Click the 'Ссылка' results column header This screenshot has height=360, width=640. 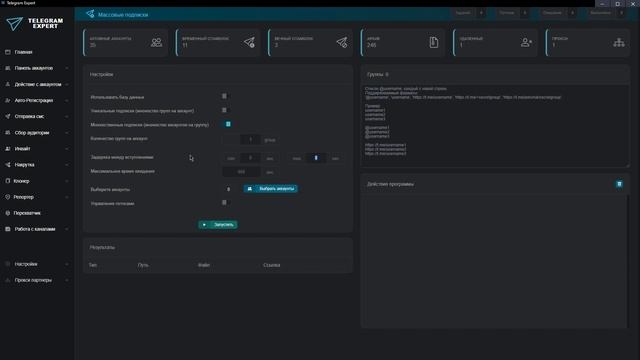coord(272,265)
